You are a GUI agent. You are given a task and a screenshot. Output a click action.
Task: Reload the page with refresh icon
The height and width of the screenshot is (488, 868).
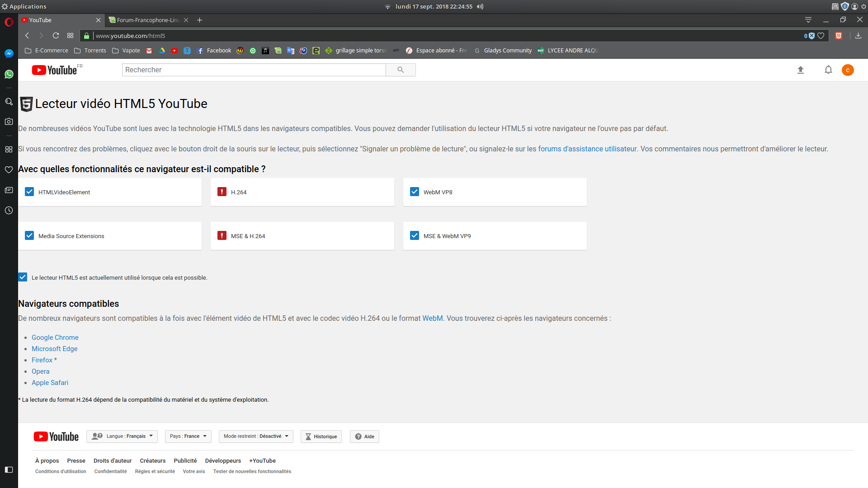pos(56,36)
